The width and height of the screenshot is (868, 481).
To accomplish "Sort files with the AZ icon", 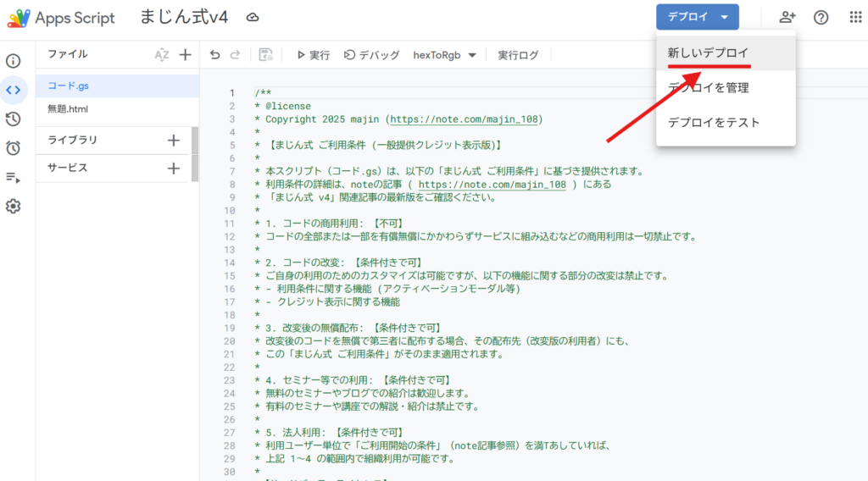I will pos(162,55).
